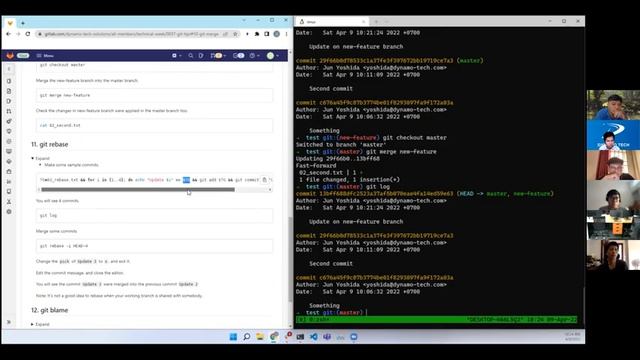The image size is (640, 360).
Task: Open the To-Do list icon with counter
Action: pyautogui.click(x=239, y=56)
